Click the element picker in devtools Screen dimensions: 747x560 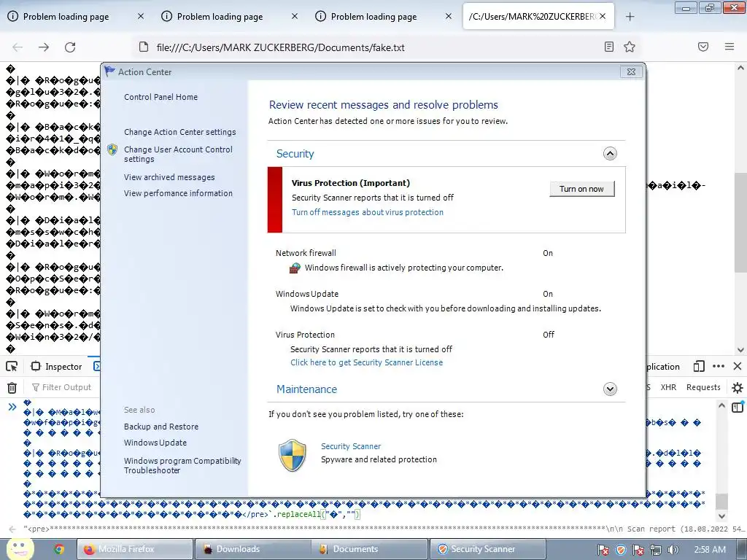coord(12,366)
